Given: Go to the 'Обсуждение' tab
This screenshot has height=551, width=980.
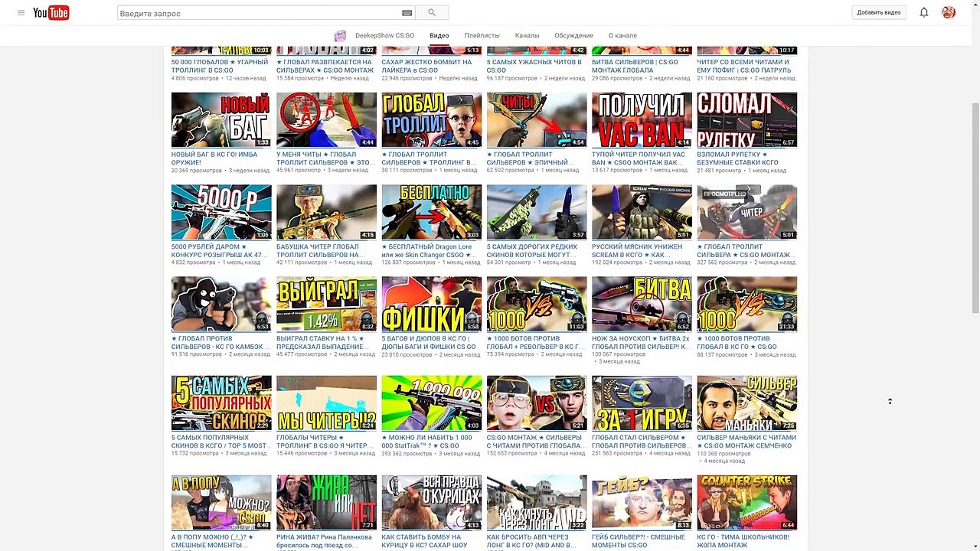Looking at the screenshot, I should click(x=574, y=36).
